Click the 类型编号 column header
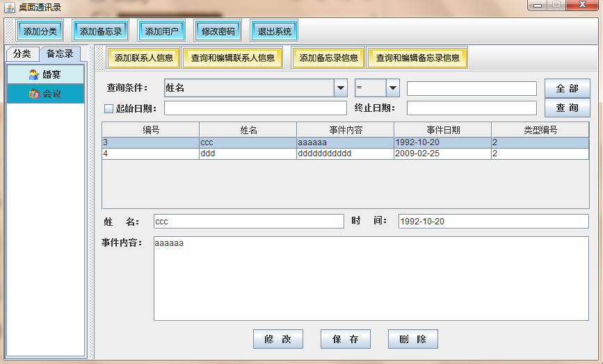Image resolution: width=603 pixels, height=364 pixels. click(540, 130)
